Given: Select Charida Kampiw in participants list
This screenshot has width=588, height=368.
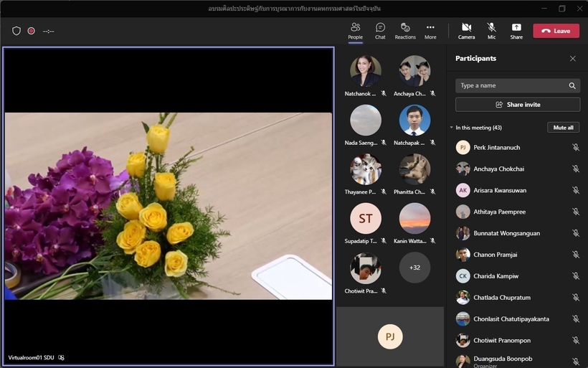Looking at the screenshot, I should coord(518,276).
